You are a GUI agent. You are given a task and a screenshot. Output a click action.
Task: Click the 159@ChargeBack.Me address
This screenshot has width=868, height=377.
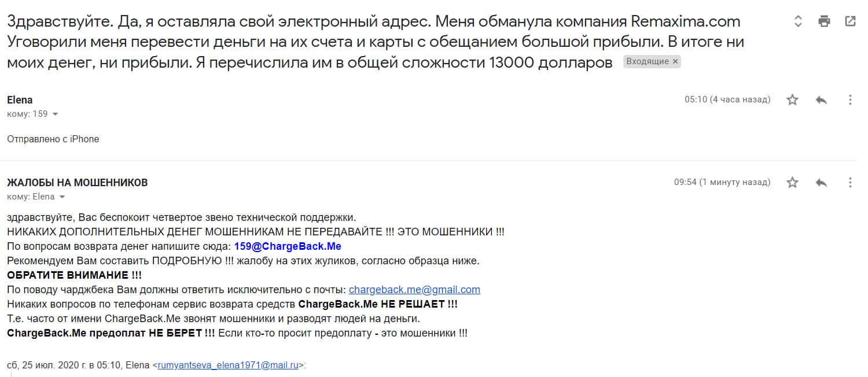[288, 246]
